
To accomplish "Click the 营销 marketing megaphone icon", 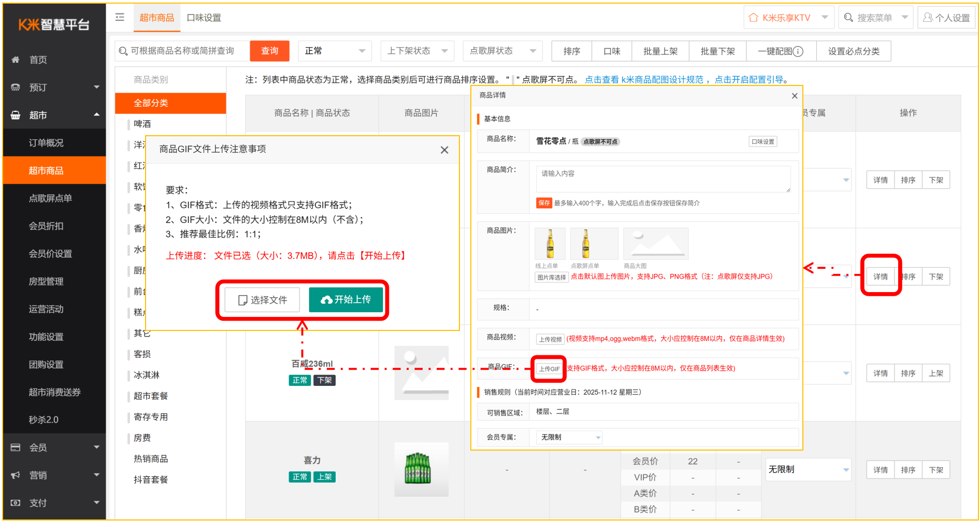I will 16,475.
